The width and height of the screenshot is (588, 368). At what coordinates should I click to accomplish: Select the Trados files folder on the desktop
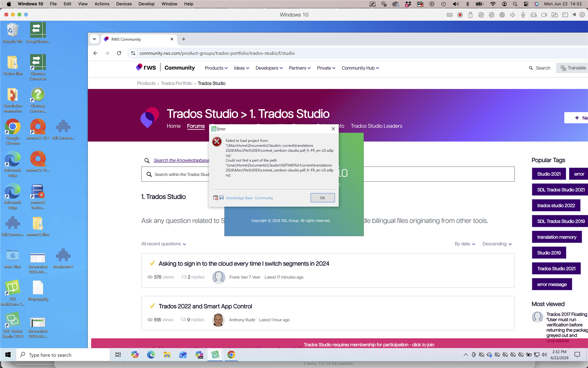click(12, 65)
